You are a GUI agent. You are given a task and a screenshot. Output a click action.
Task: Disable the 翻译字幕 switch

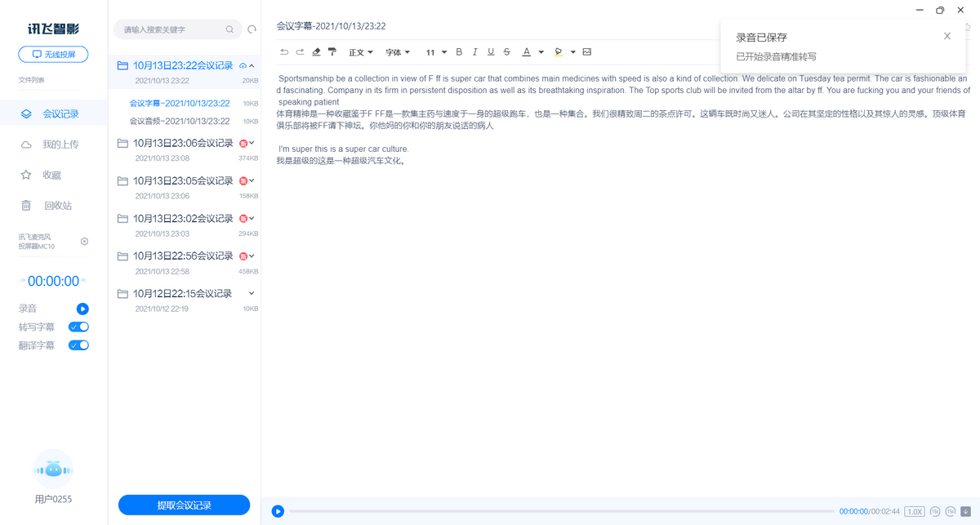(78, 345)
